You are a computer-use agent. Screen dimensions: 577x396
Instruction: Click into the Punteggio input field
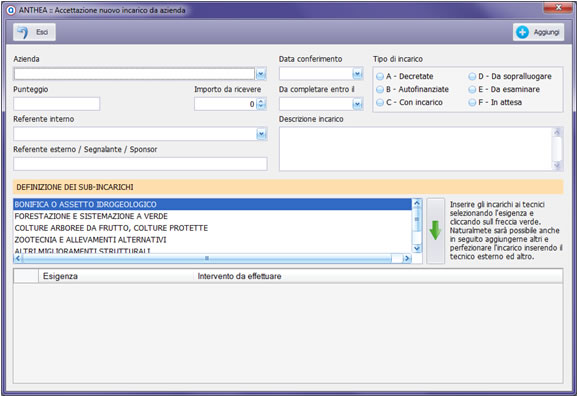coord(57,104)
